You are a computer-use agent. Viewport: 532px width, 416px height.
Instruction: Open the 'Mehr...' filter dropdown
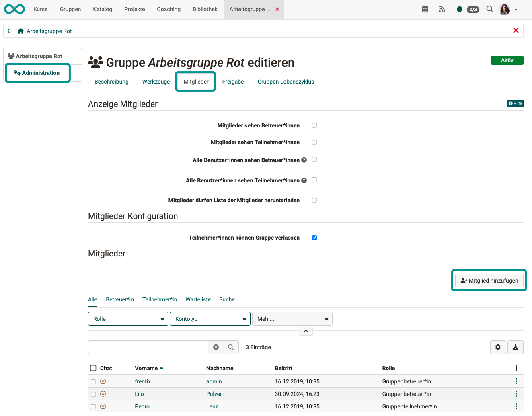(x=292, y=319)
